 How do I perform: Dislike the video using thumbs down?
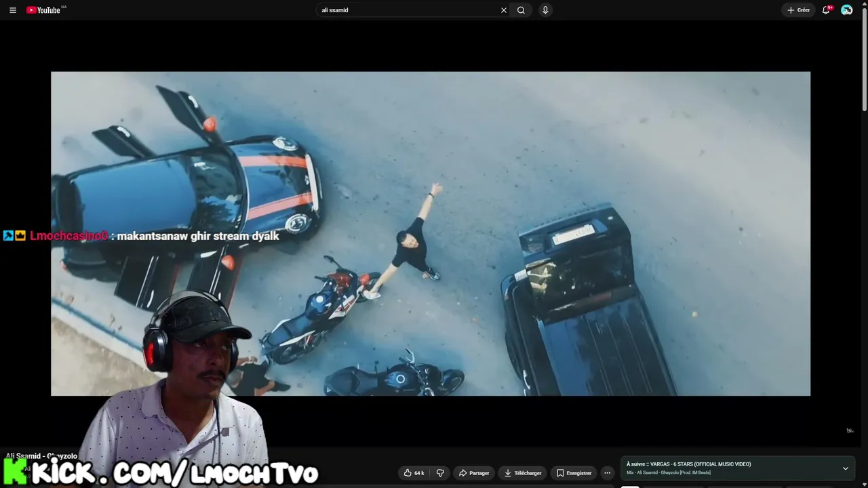440,473
